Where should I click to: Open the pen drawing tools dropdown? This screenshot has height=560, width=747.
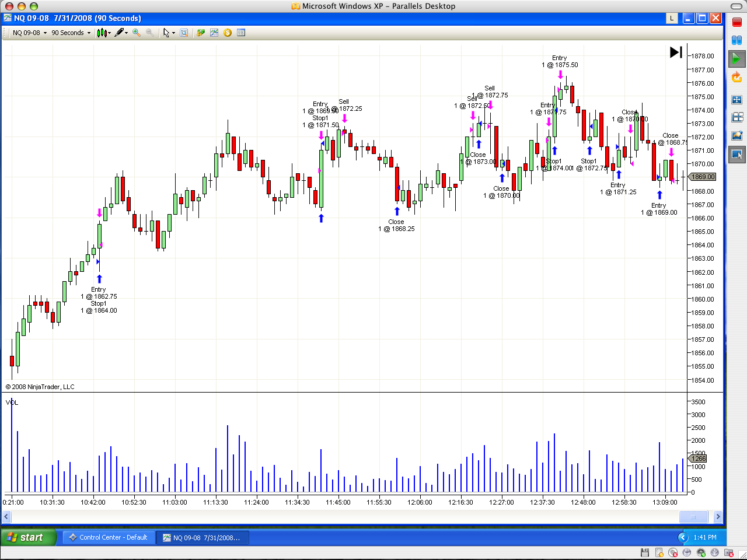click(121, 33)
